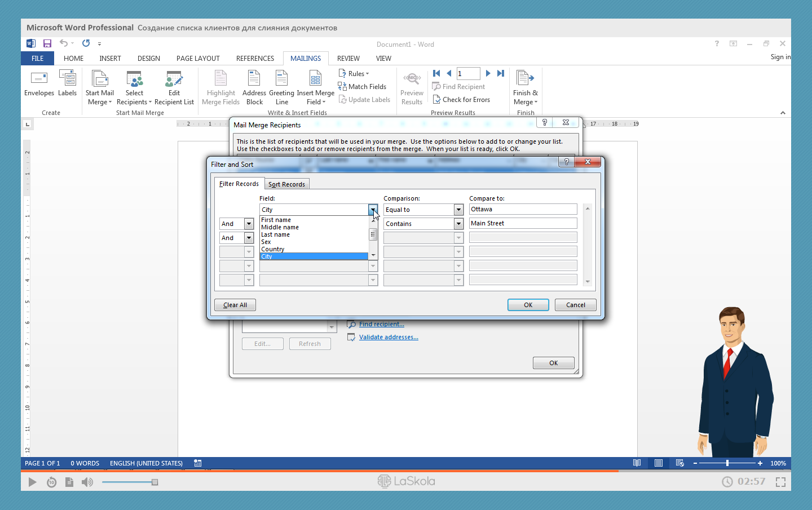
Task: Click the Envelopes icon in the ribbon
Action: pyautogui.click(x=39, y=78)
